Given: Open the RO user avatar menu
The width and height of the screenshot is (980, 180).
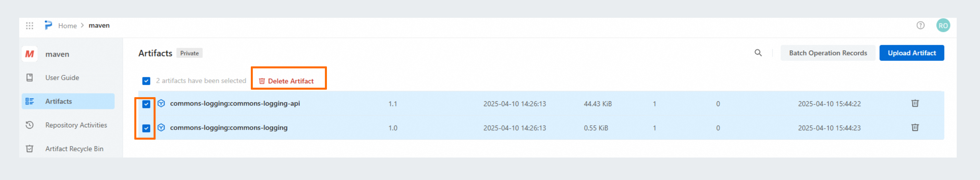Looking at the screenshot, I should pyautogui.click(x=943, y=25).
